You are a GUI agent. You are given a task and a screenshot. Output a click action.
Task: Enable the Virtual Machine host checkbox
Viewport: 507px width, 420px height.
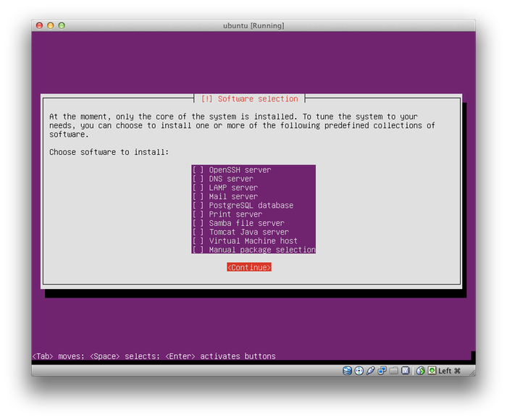point(198,241)
